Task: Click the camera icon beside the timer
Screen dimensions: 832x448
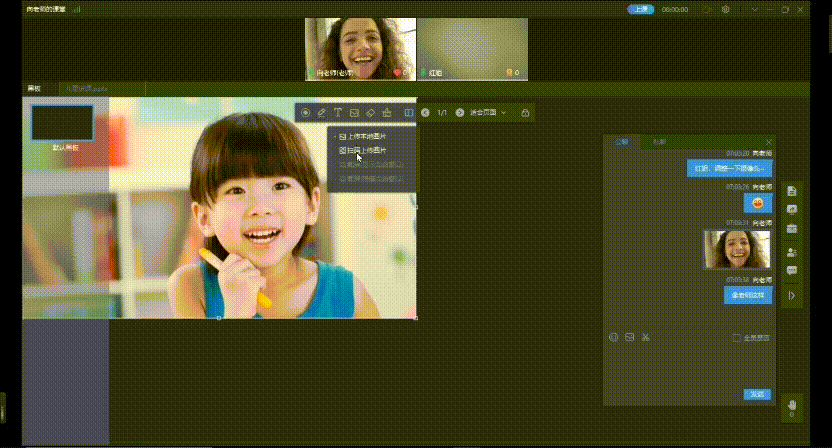Action: pyautogui.click(x=707, y=10)
